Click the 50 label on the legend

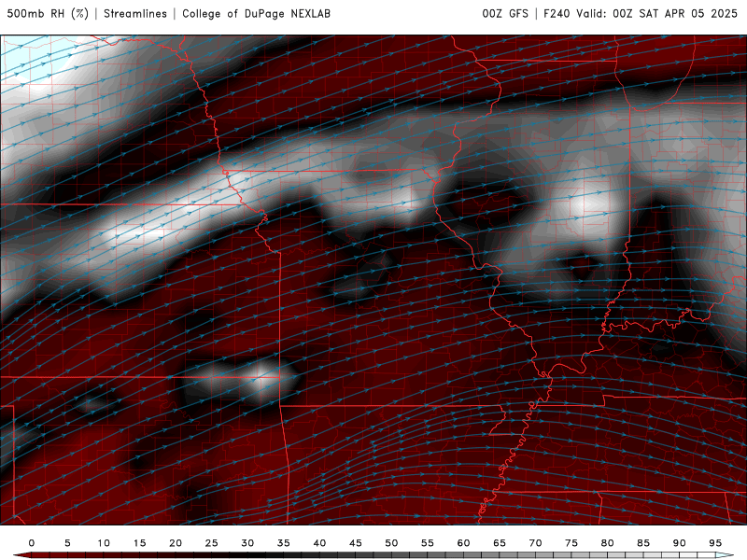click(391, 543)
